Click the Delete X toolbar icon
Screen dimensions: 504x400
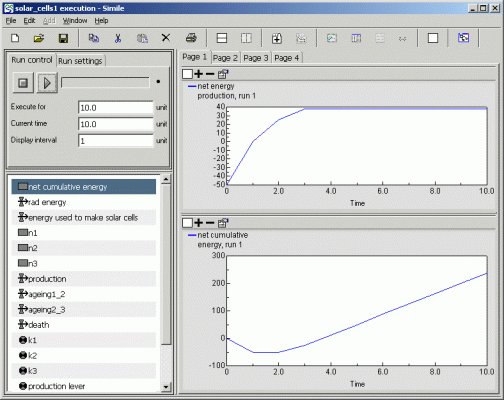pos(166,38)
